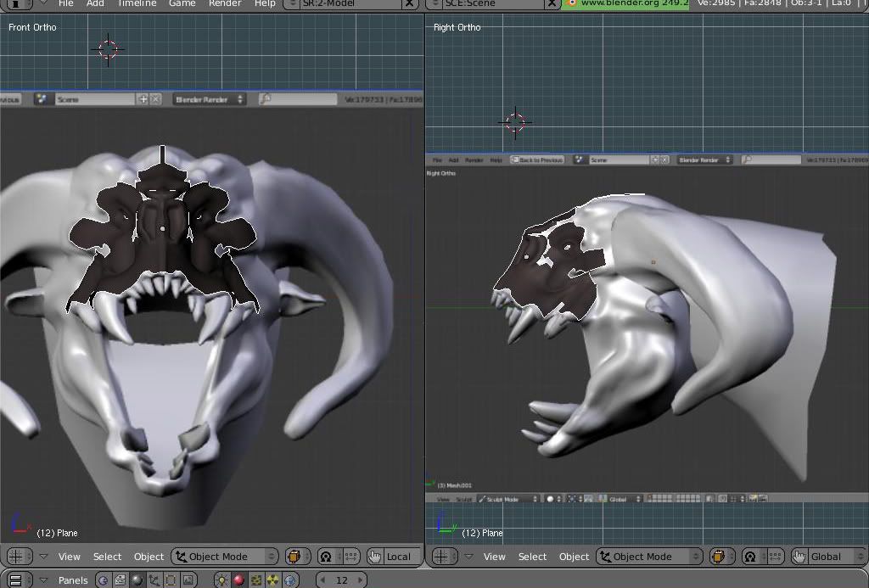This screenshot has width=869, height=588.
Task: Toggle the 3D manipulator hand in left viewport
Action: coord(375,557)
